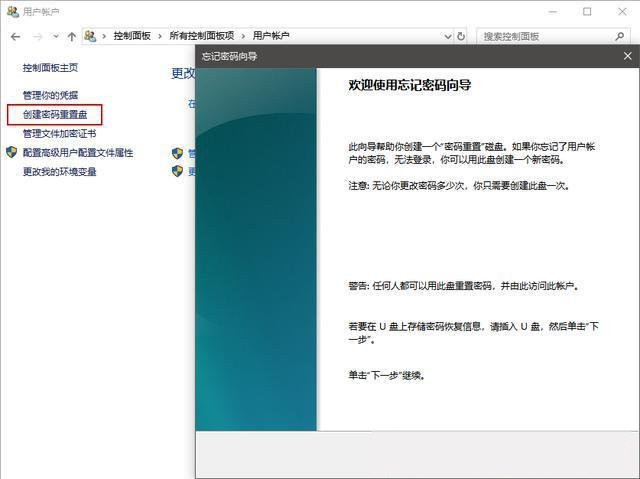Click the 注意 paragraph in wizard
This screenshot has height=479, width=640.
click(459, 186)
